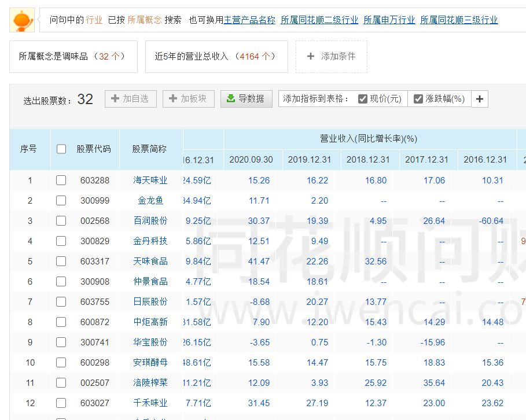Screen dimensions: 526x420
Task: Select condition 近5年的营业总收入 (4164个)
Action: [x=216, y=56]
